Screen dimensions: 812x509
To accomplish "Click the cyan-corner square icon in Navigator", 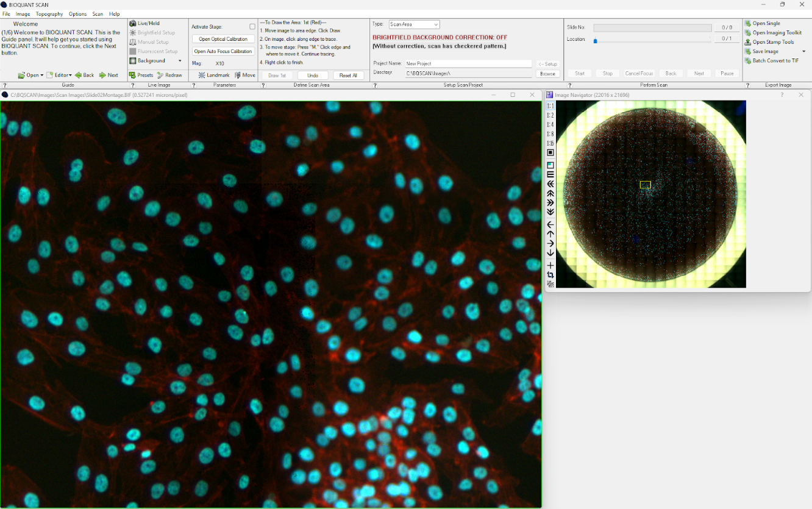I will (x=550, y=165).
